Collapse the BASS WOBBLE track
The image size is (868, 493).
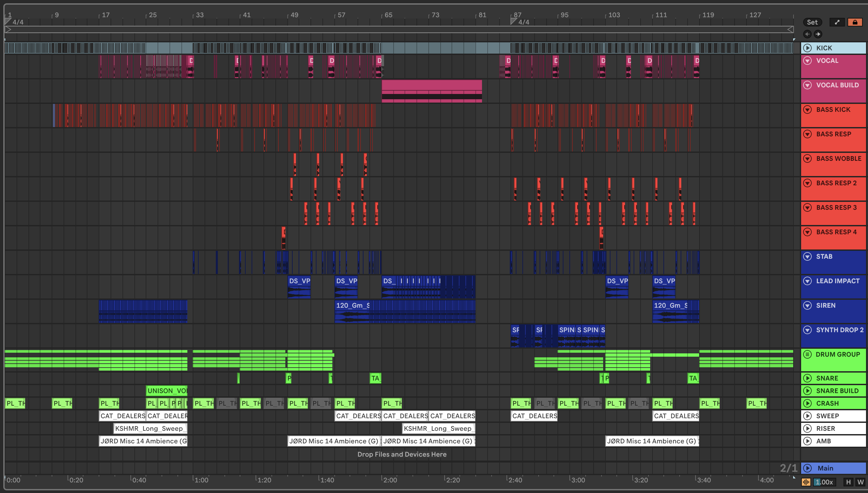tap(807, 158)
